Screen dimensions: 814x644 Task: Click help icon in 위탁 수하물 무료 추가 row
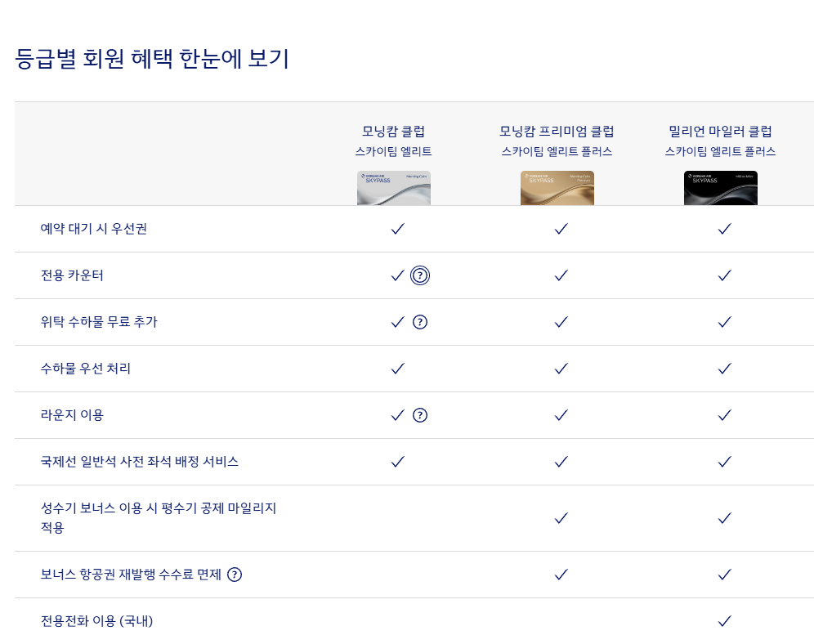(x=420, y=322)
